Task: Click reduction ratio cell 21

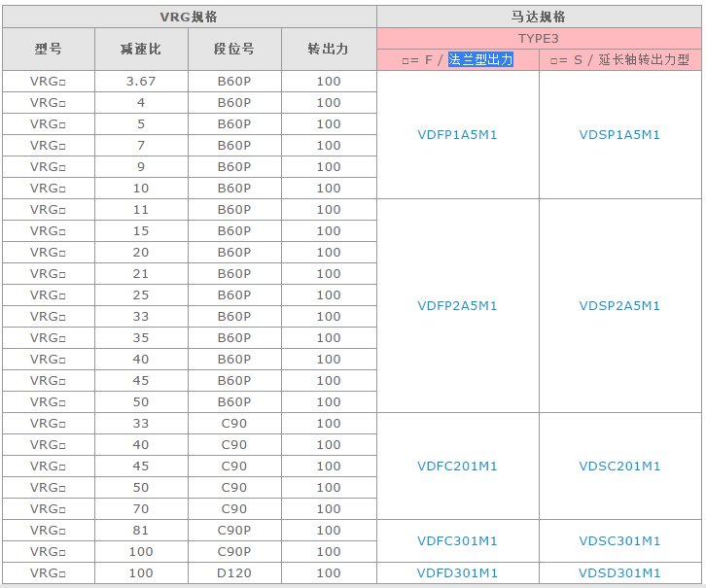Action: tap(141, 273)
